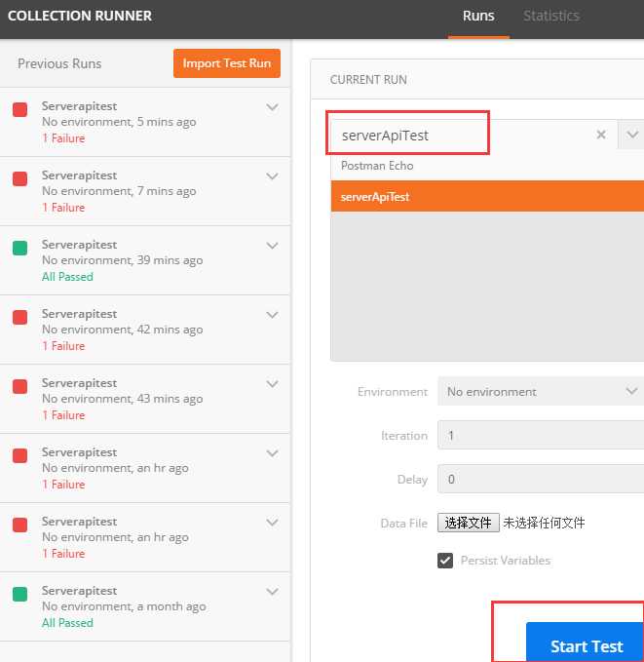
Task: Click the 'All Passed' text of the 39 mins ago run
Action: pos(67,277)
